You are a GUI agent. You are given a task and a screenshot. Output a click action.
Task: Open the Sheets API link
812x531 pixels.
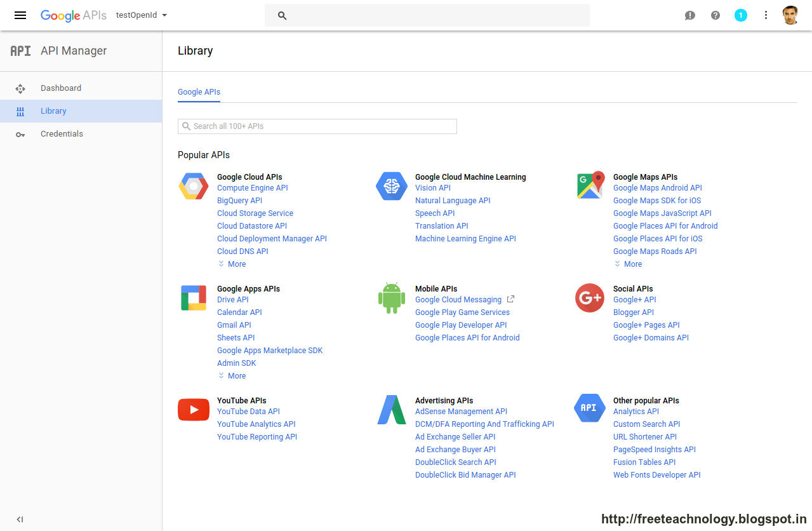(x=236, y=338)
